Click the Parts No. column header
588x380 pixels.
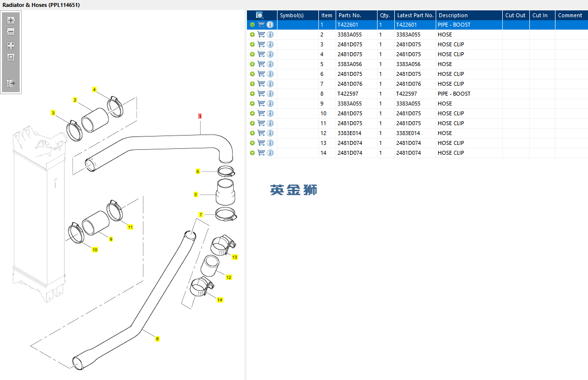[356, 15]
